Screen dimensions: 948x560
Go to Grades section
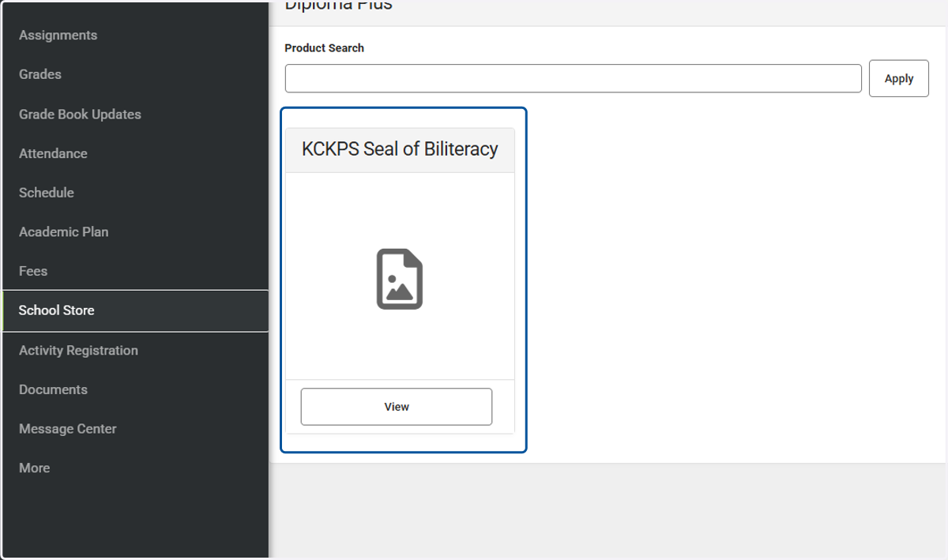point(40,74)
